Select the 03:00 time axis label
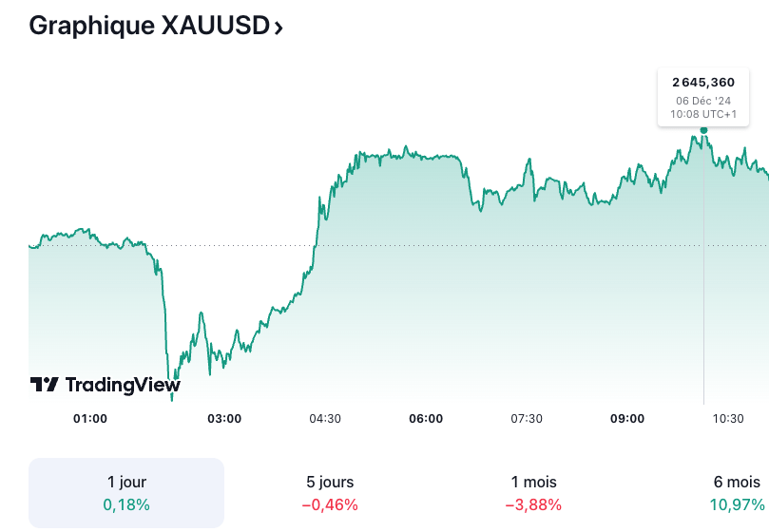Viewport: 769px width, 532px height. pyautogui.click(x=224, y=419)
